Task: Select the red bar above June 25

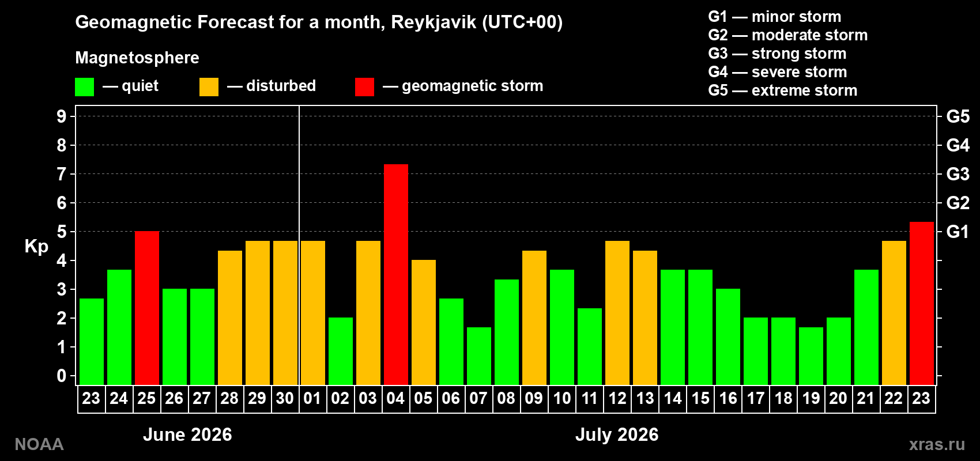Action: pos(147,308)
